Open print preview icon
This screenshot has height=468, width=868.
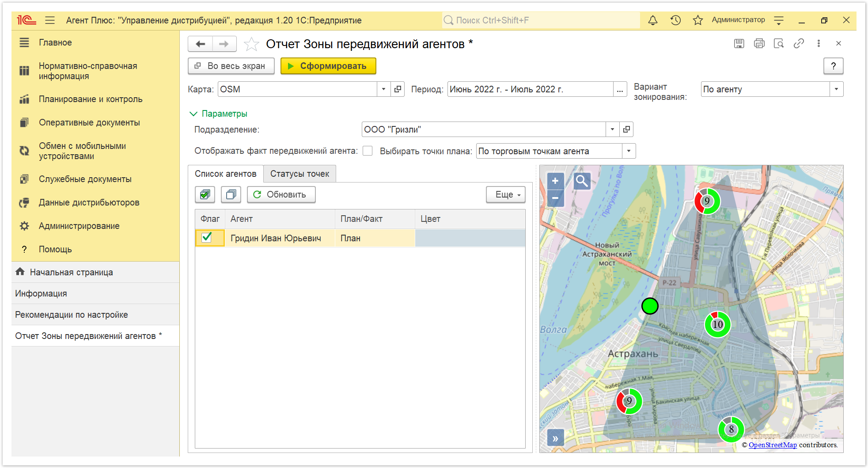[x=779, y=43]
